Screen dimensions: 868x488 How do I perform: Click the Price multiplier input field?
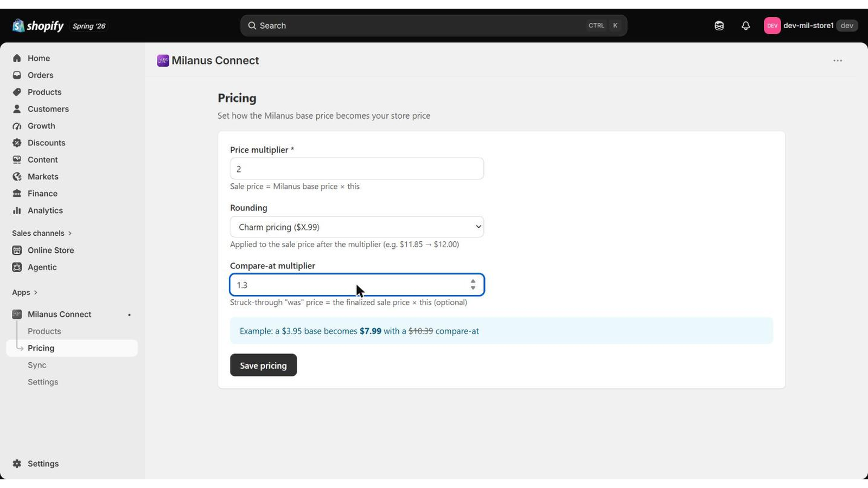click(x=357, y=169)
